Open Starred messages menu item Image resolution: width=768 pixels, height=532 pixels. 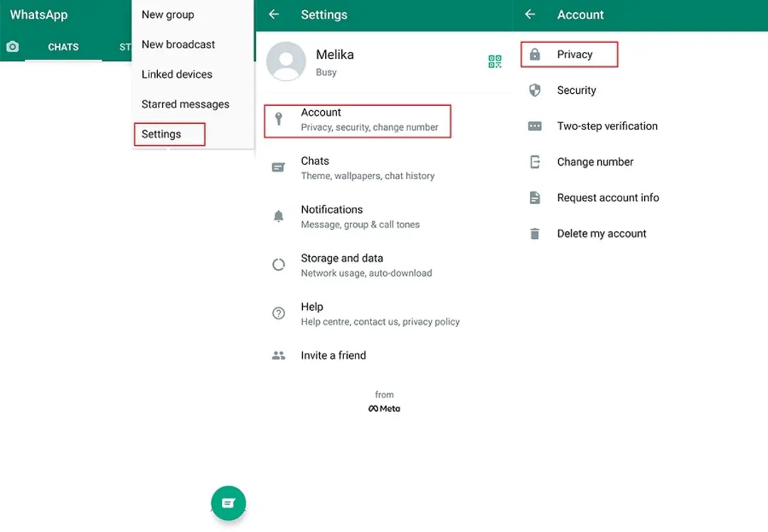click(x=185, y=105)
